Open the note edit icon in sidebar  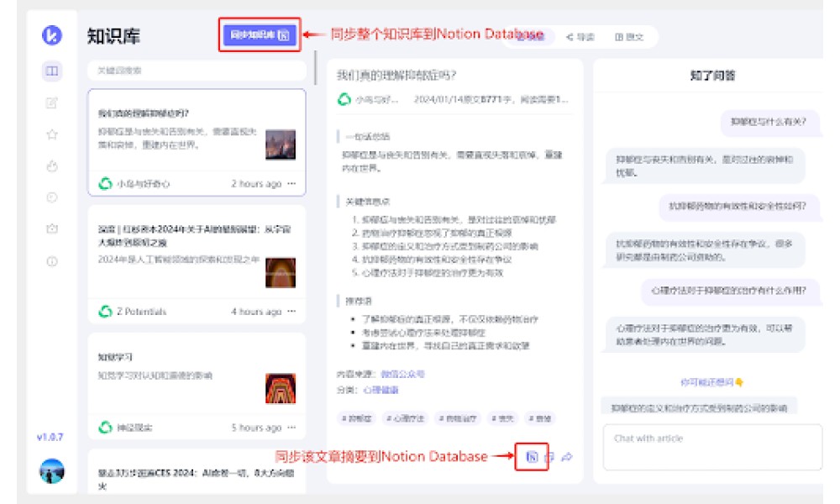(52, 102)
